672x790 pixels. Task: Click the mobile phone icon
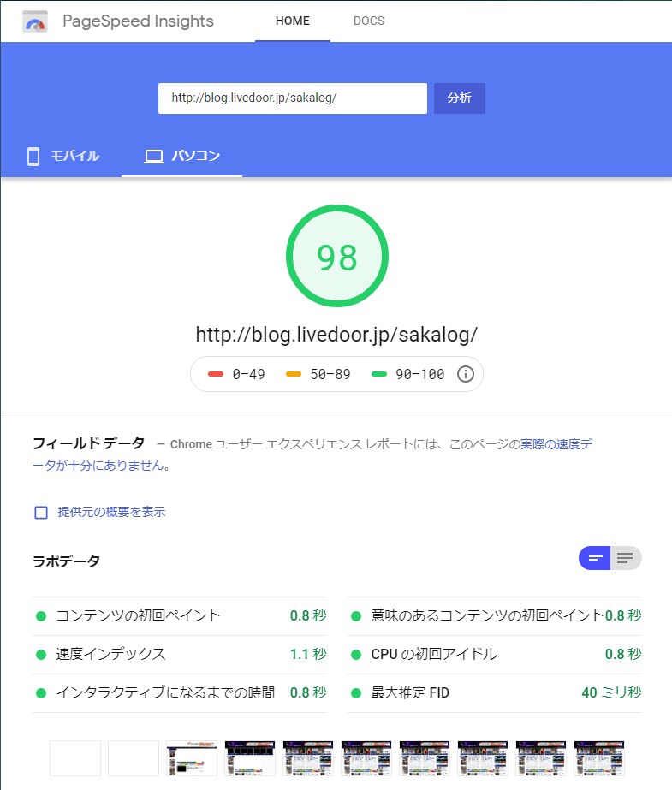pos(33,156)
